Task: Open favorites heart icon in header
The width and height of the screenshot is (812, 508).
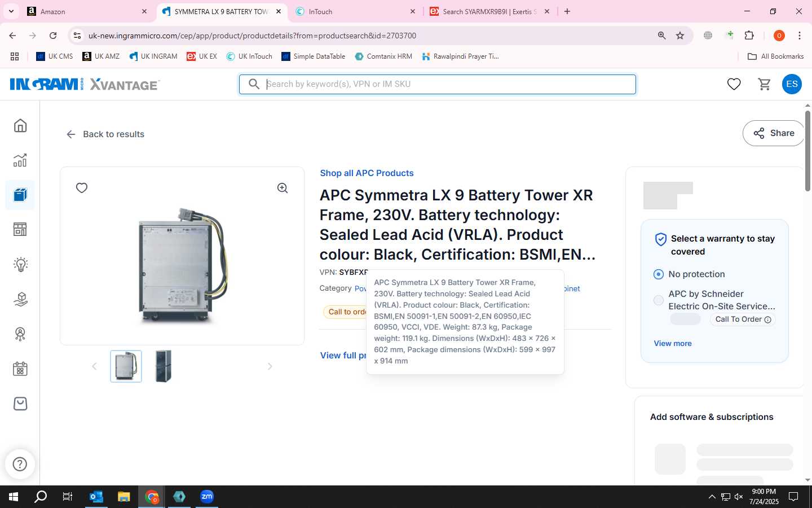Action: pos(734,84)
